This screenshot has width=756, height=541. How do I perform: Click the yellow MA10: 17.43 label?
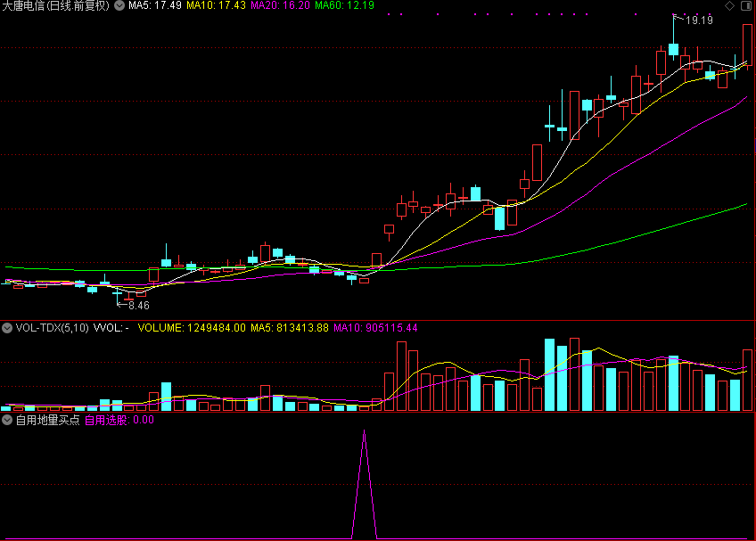(216, 6)
